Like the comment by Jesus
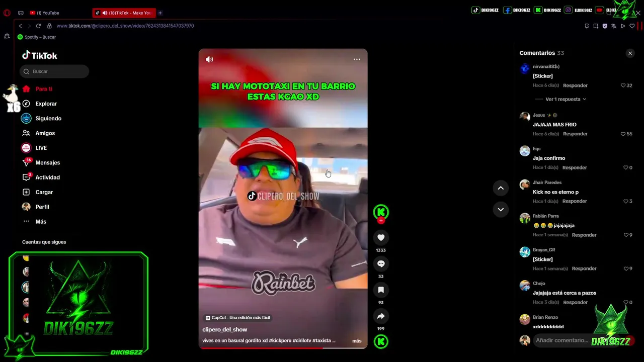 [623, 134]
